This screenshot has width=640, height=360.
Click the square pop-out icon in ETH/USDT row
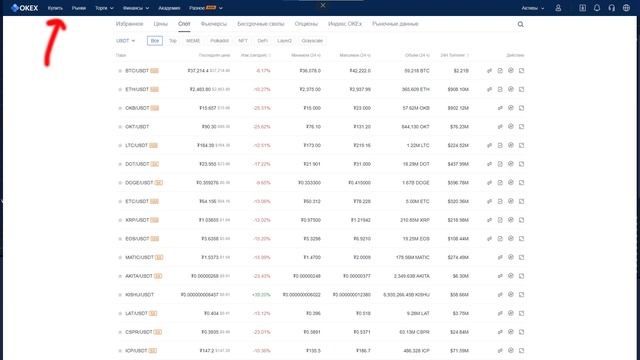pyautogui.click(x=522, y=89)
